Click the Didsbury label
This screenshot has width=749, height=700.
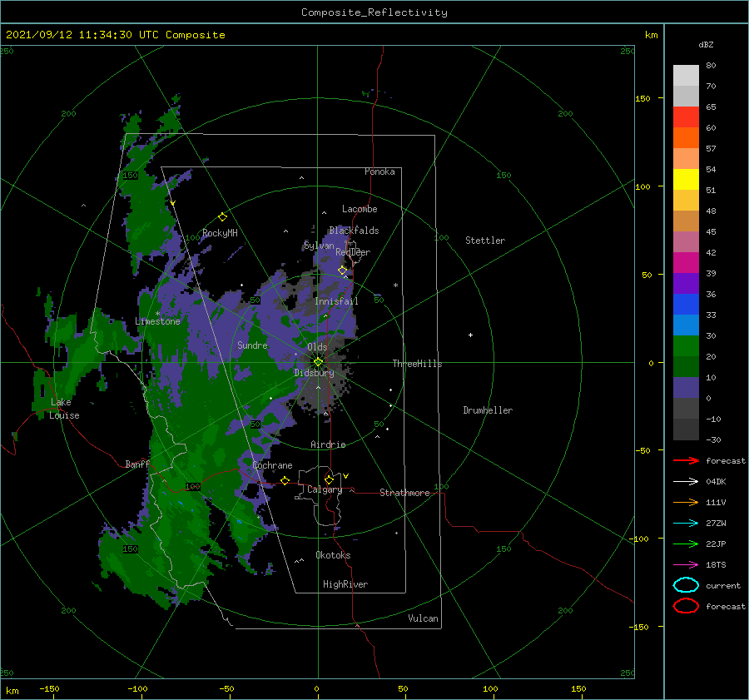(314, 373)
